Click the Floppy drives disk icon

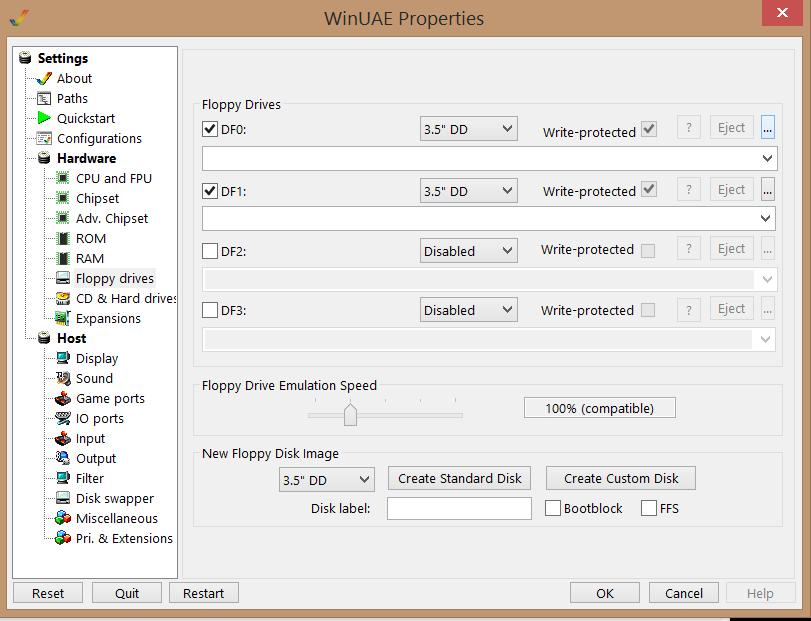tap(63, 278)
